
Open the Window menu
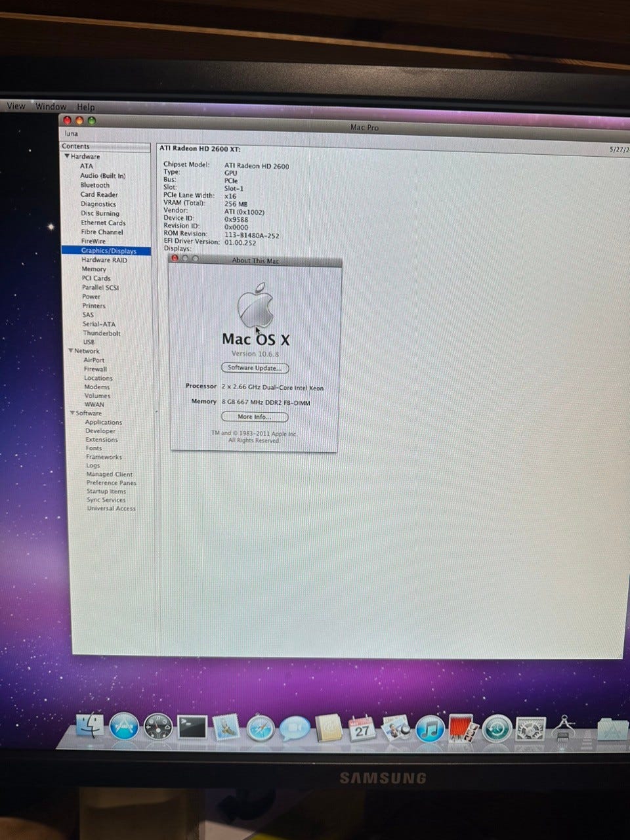pos(51,106)
